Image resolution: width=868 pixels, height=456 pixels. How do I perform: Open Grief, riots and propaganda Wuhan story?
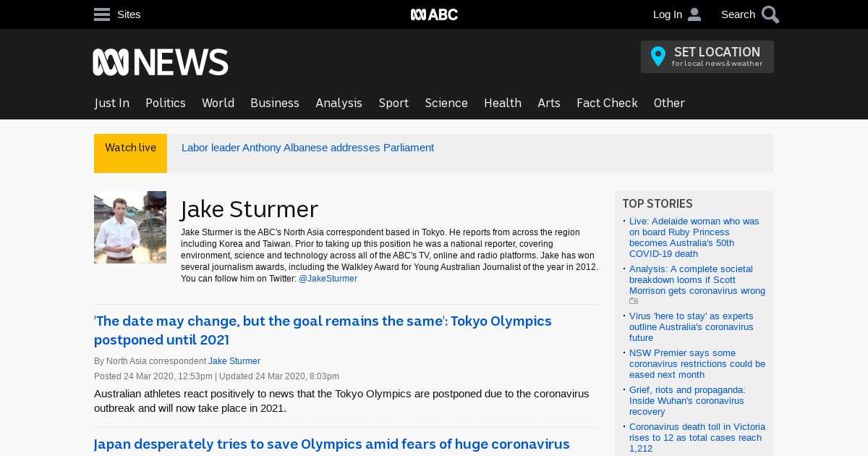coord(687,401)
